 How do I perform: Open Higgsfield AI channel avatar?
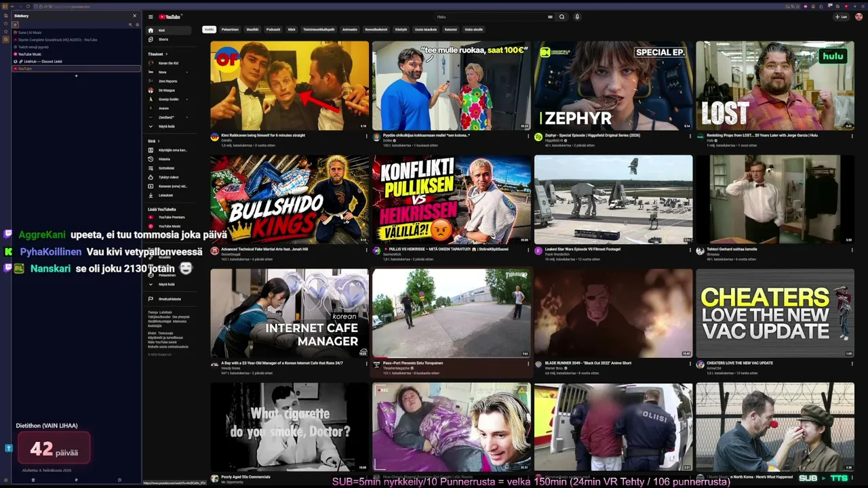(x=538, y=137)
